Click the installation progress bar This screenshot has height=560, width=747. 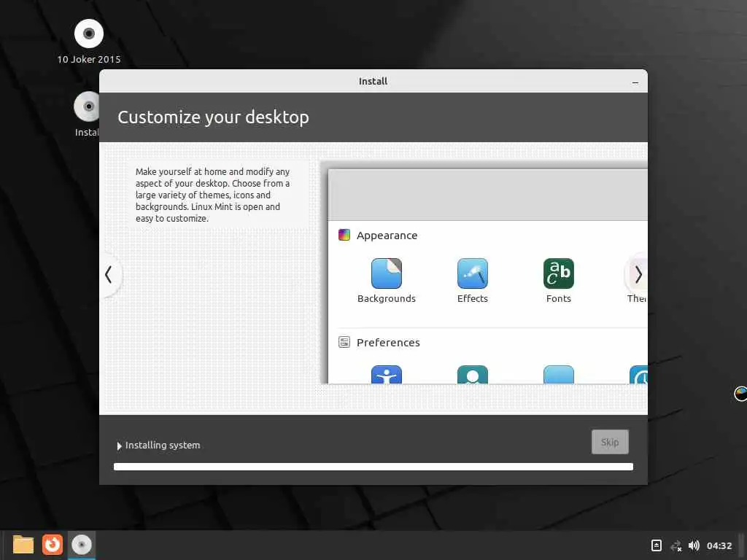point(373,467)
